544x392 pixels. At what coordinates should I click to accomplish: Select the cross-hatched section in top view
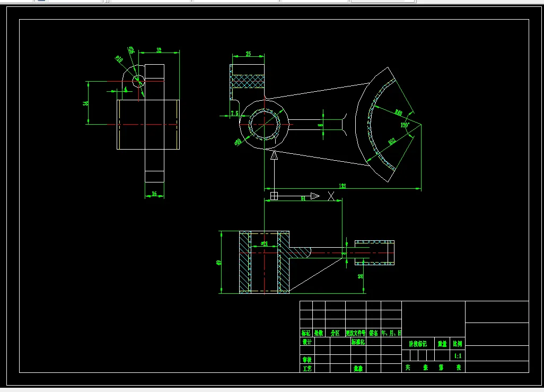[248, 81]
